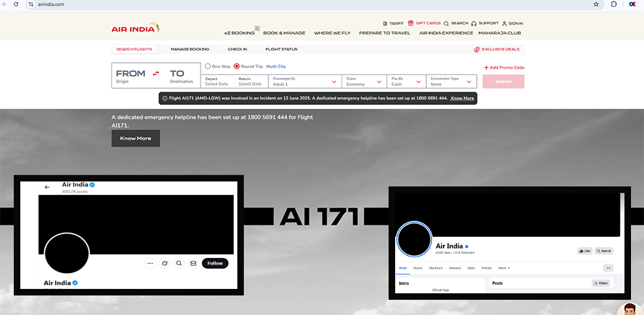Open the chatbot avatar at page corner
The height and width of the screenshot is (315, 644).
point(630,308)
